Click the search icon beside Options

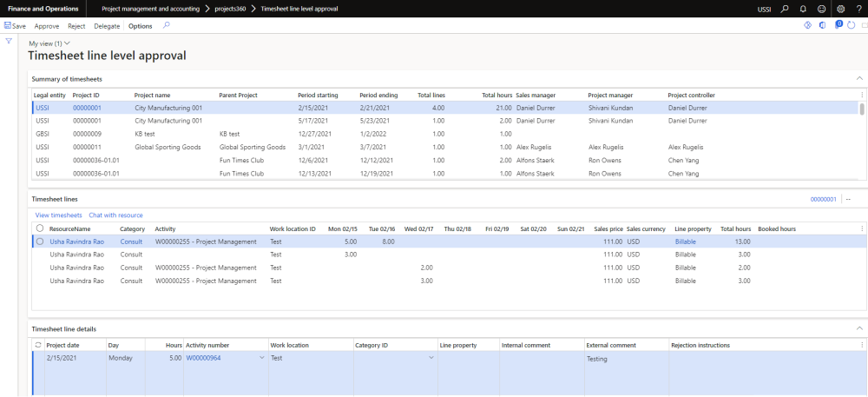pyautogui.click(x=166, y=26)
